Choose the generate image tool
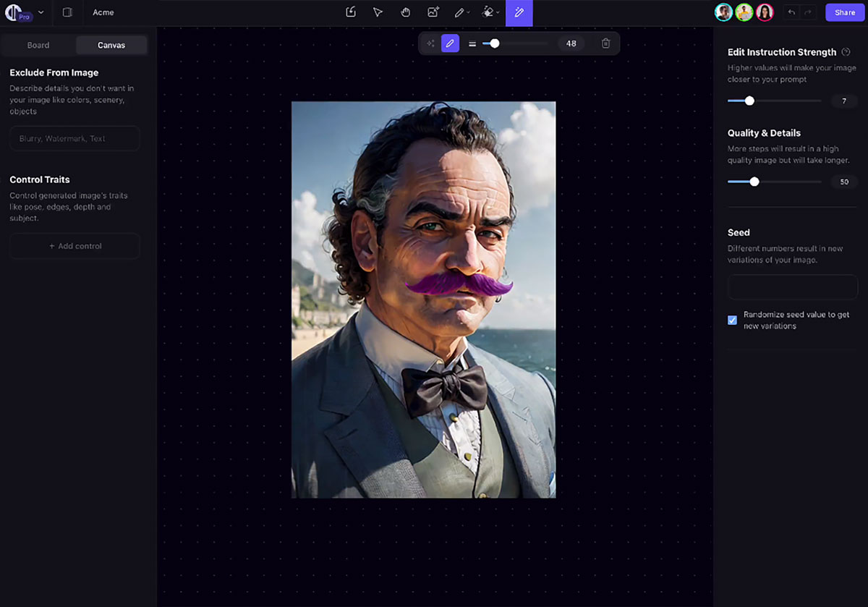This screenshot has width=868, height=607. tap(433, 12)
